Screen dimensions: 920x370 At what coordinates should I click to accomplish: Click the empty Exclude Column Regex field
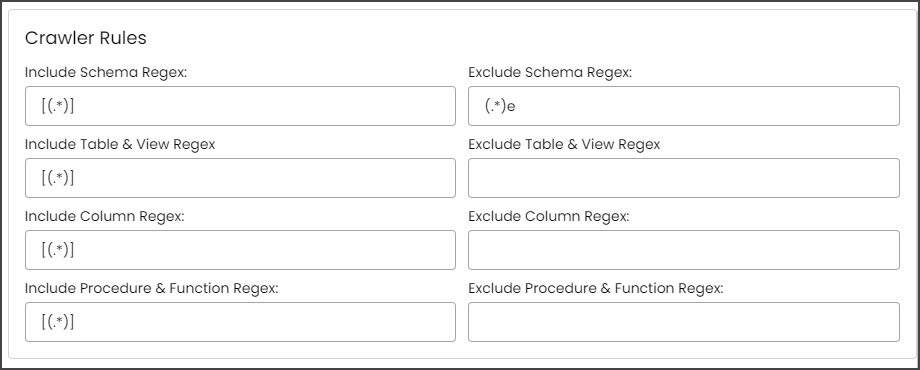pyautogui.click(x=684, y=250)
